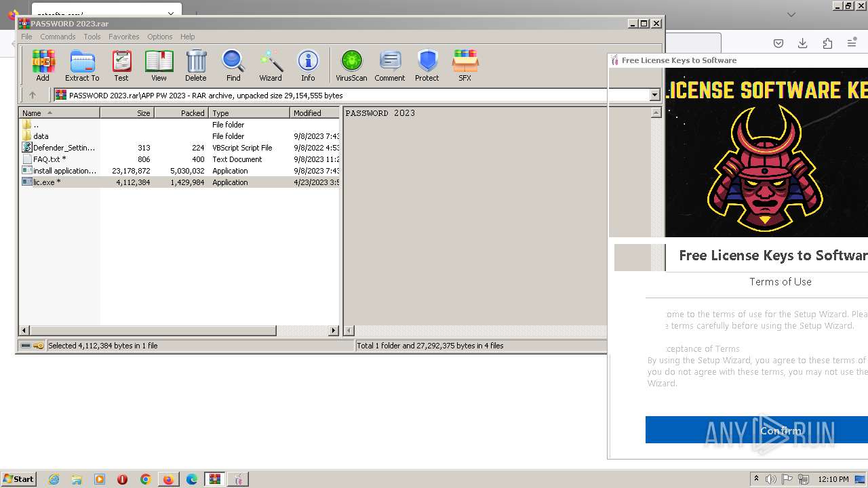Select the Defender_Settin... VBScript file
This screenshot has height=488, width=868.
(x=180, y=148)
